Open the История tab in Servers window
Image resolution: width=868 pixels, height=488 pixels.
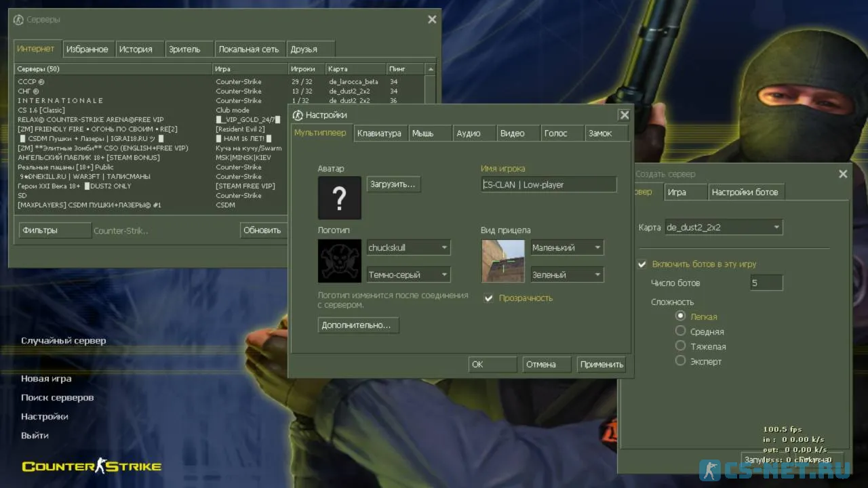[x=140, y=49]
